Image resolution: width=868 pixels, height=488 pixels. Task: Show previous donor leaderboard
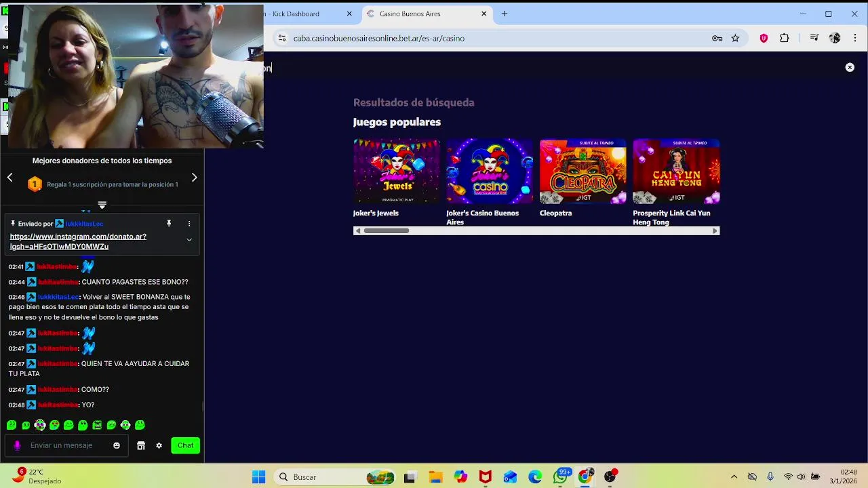pos(9,177)
